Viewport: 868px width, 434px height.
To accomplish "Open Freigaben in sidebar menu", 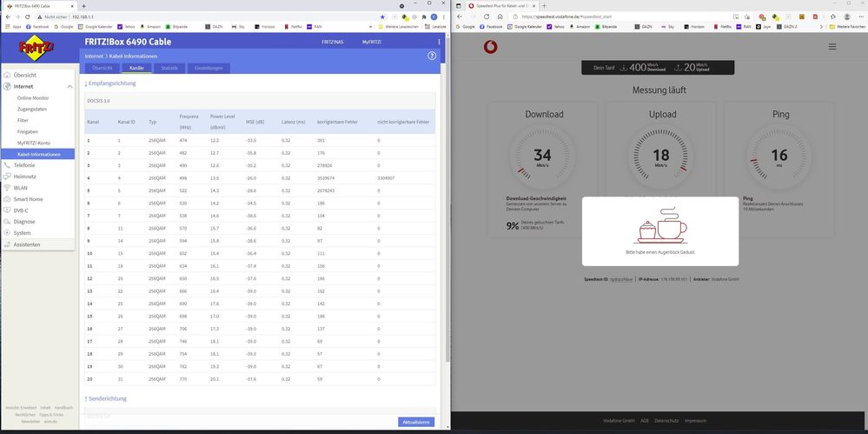I will coord(28,131).
